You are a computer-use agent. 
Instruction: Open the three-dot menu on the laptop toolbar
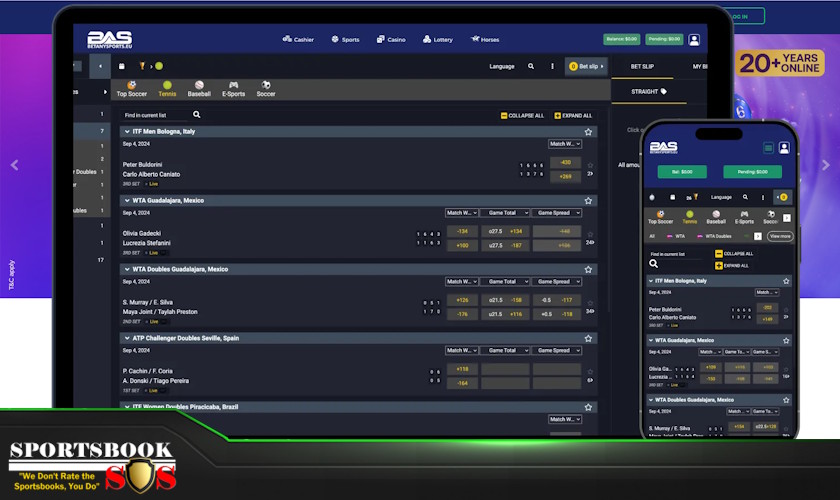tap(552, 66)
